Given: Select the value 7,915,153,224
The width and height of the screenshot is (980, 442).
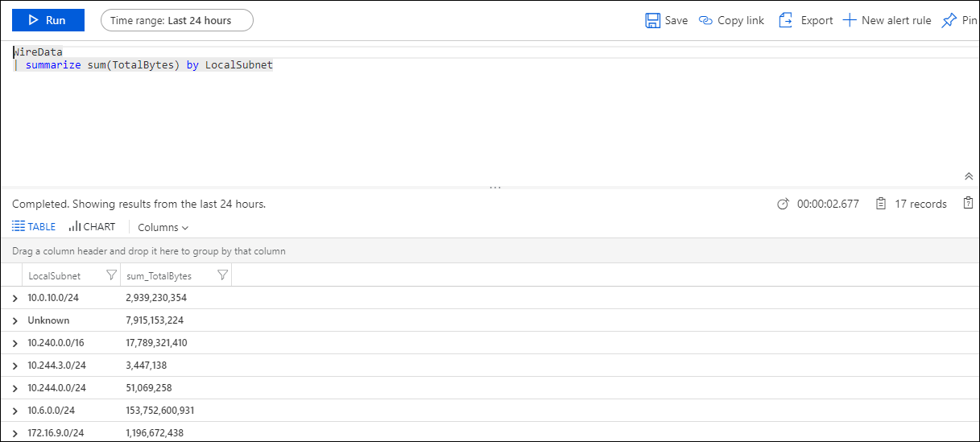Looking at the screenshot, I should pyautogui.click(x=155, y=320).
